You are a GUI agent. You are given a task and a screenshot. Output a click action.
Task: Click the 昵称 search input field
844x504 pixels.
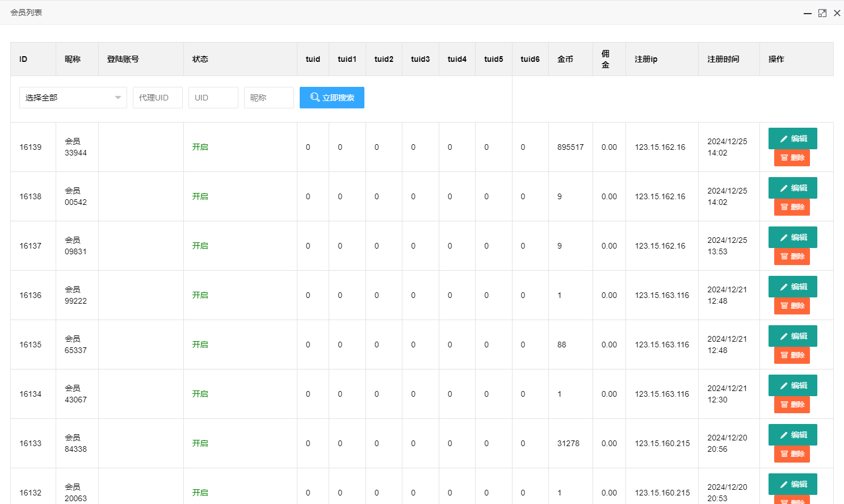pos(268,98)
